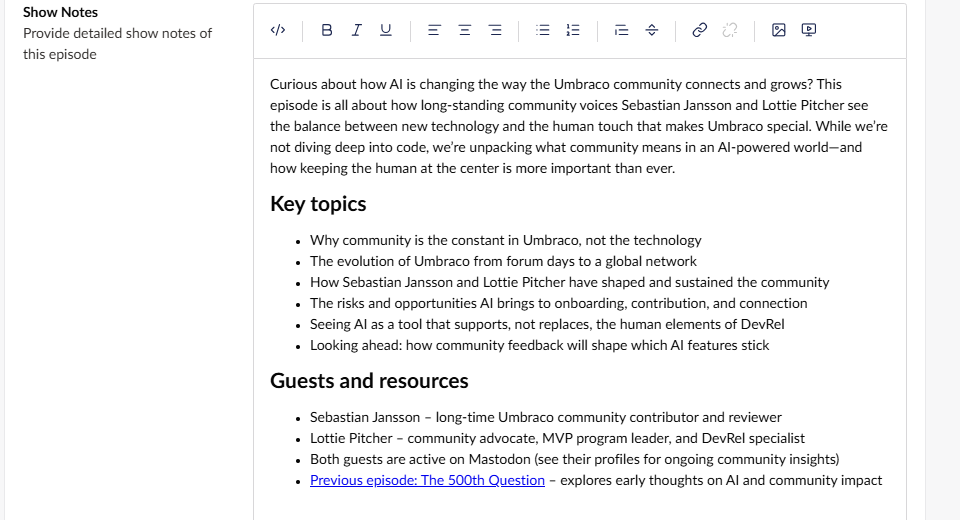Toggle underline formatting
Viewport: 960px width, 520px height.
pos(386,30)
